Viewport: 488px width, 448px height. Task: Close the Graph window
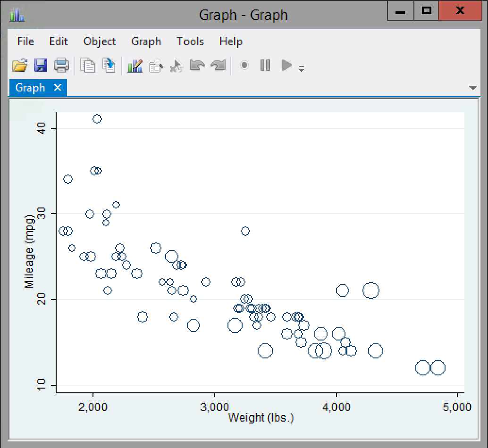(460, 10)
